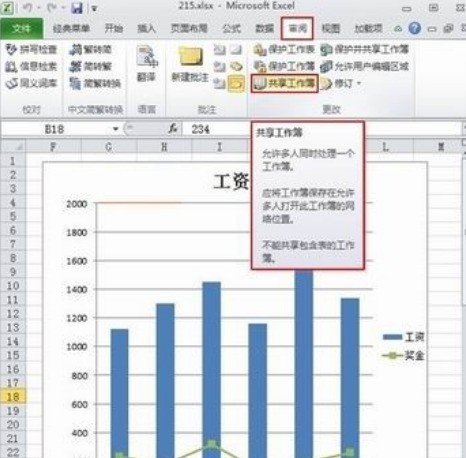Click the Excel application icon in title bar

click(x=7, y=8)
